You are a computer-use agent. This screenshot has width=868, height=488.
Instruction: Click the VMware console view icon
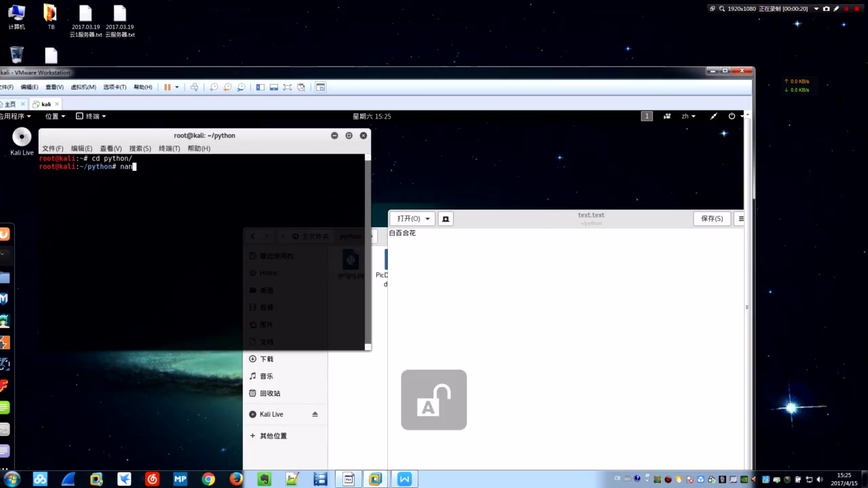321,87
